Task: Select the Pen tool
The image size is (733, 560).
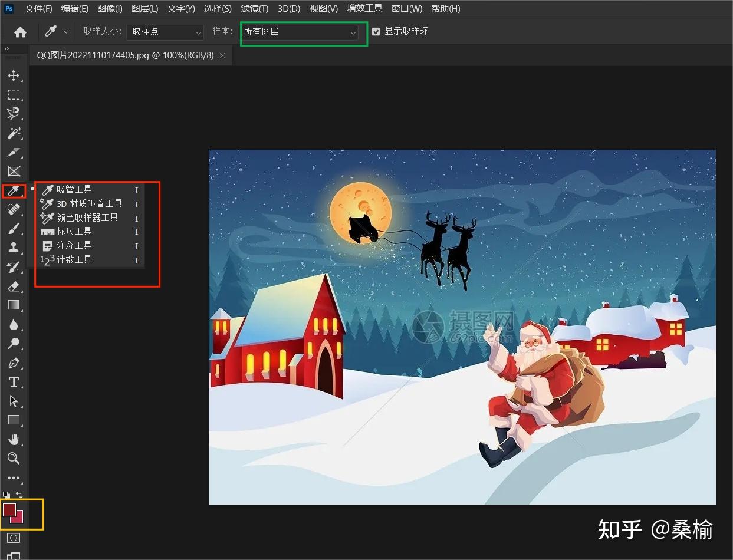Action: [14, 363]
